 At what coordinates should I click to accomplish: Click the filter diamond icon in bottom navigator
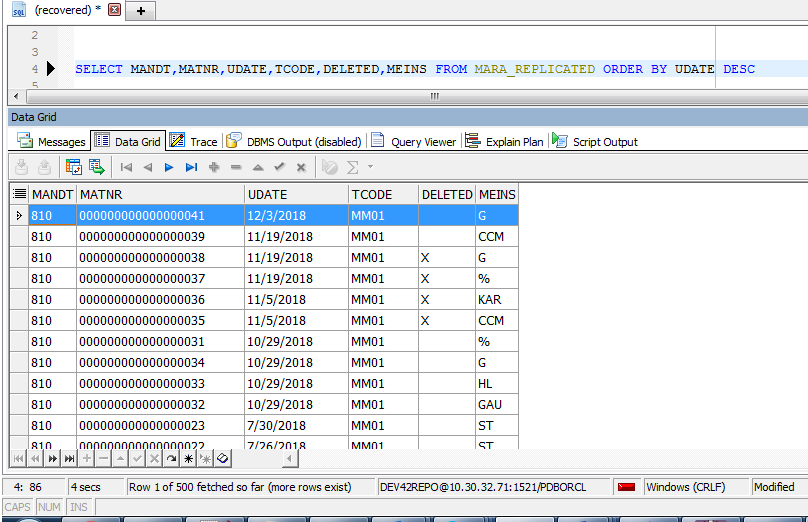coord(223,459)
